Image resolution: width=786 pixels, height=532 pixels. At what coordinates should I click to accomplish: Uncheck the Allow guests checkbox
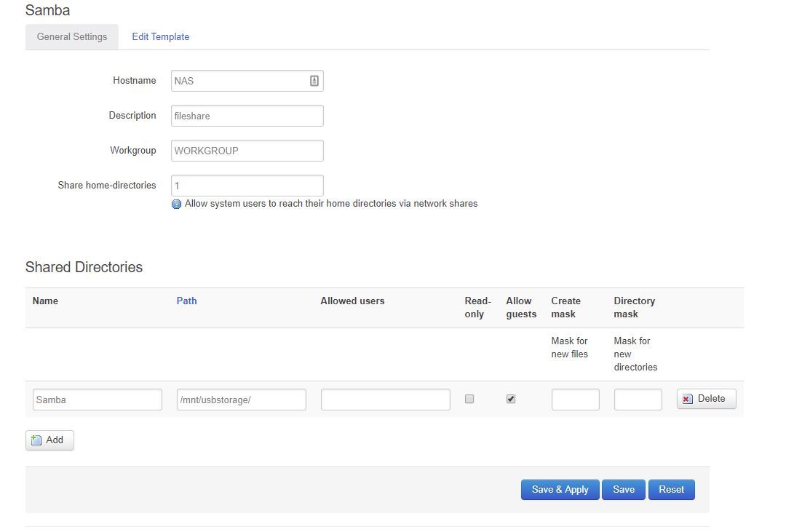pyautogui.click(x=511, y=399)
